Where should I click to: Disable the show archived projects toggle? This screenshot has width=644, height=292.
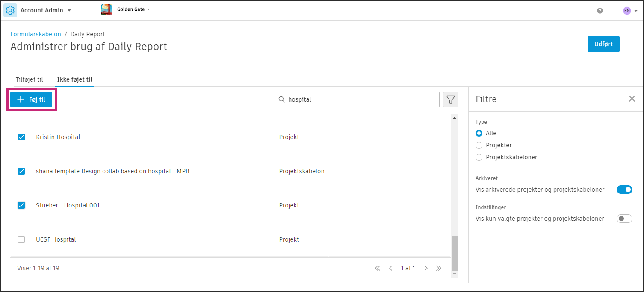point(624,190)
